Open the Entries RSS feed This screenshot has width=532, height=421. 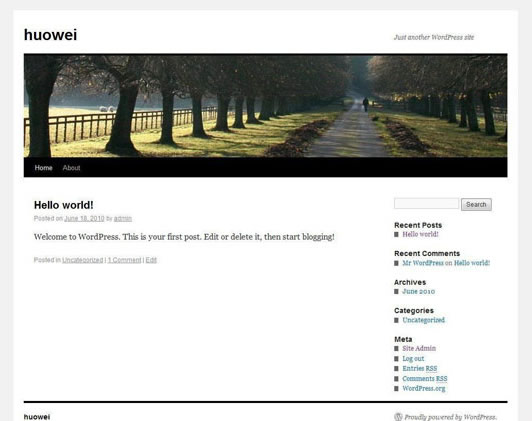[420, 368]
